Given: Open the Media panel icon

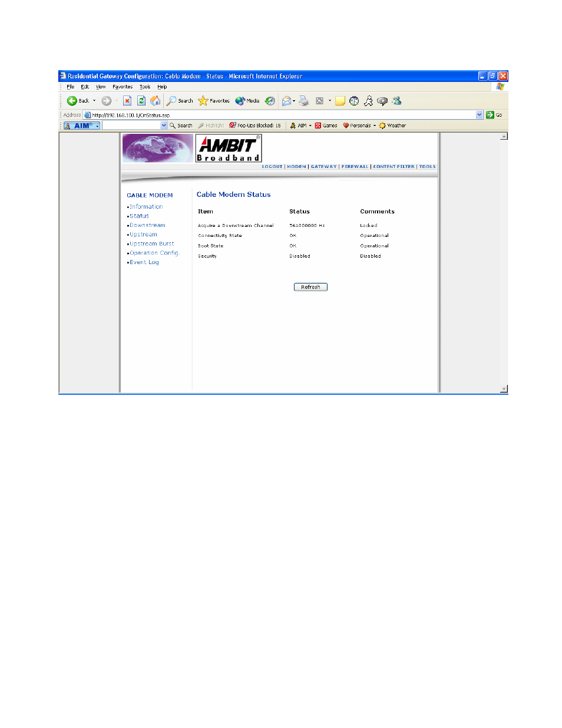Looking at the screenshot, I should coord(247,101).
